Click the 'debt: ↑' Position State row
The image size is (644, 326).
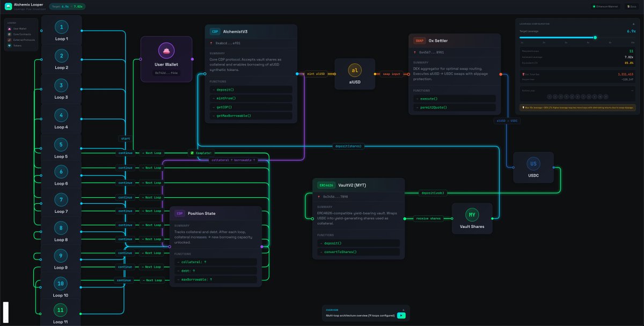pyautogui.click(x=216, y=271)
